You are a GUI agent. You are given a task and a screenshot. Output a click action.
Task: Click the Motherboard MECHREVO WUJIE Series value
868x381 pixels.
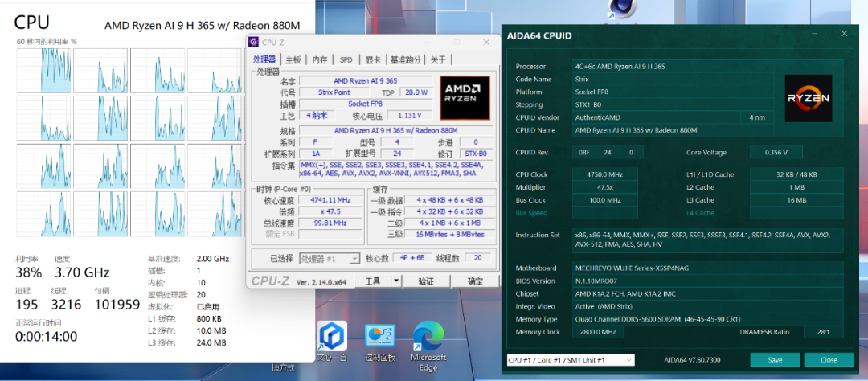pyautogui.click(x=708, y=268)
